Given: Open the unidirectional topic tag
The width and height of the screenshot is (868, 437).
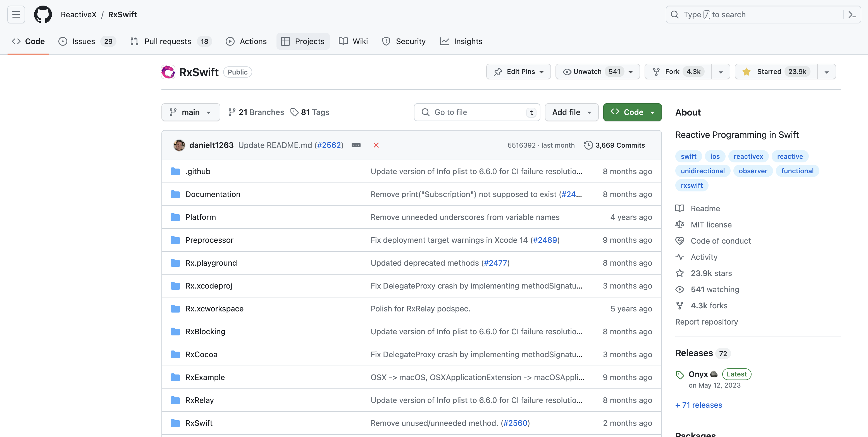Looking at the screenshot, I should point(703,171).
